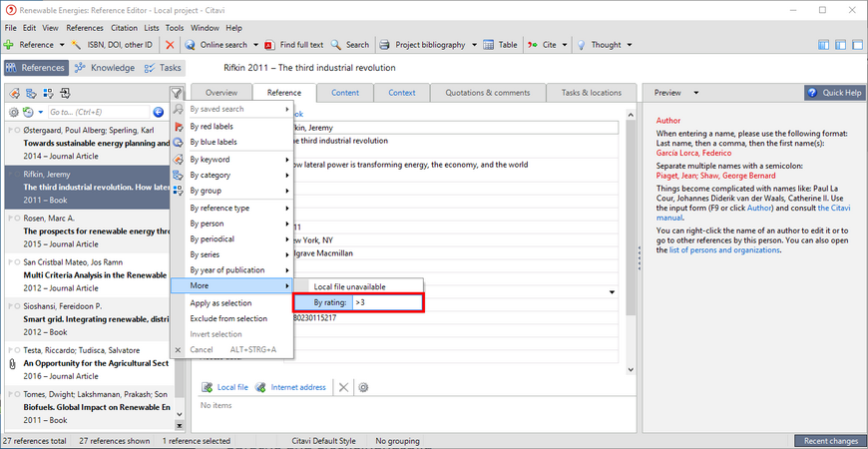Expand Project bibliography dropdown arrow
The width and height of the screenshot is (868, 449).
tap(475, 45)
